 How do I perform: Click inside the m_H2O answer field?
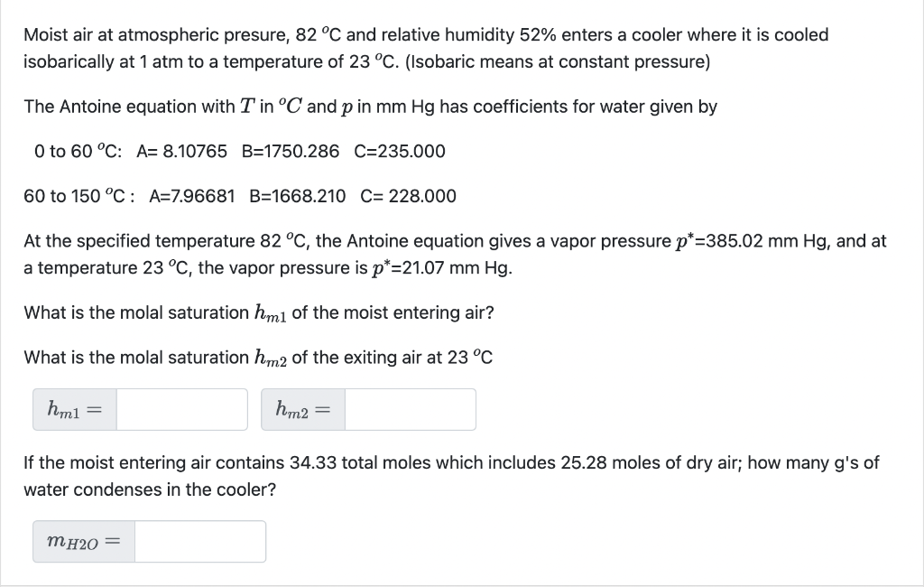tap(200, 541)
